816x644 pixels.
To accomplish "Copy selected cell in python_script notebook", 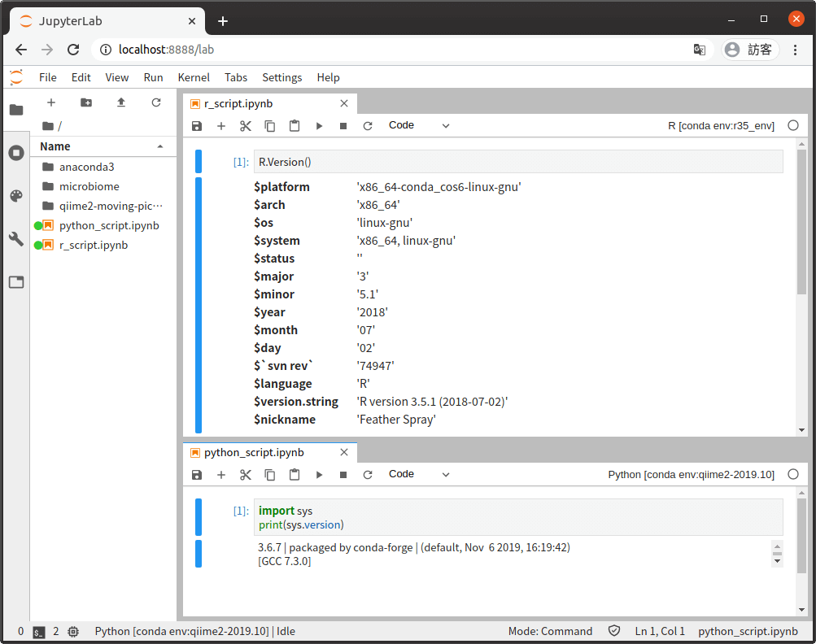I will 269,474.
